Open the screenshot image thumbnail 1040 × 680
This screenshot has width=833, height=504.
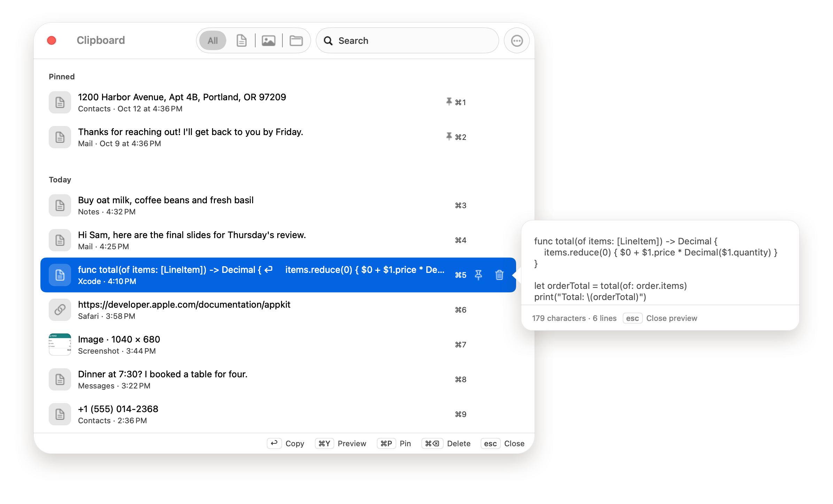60,345
